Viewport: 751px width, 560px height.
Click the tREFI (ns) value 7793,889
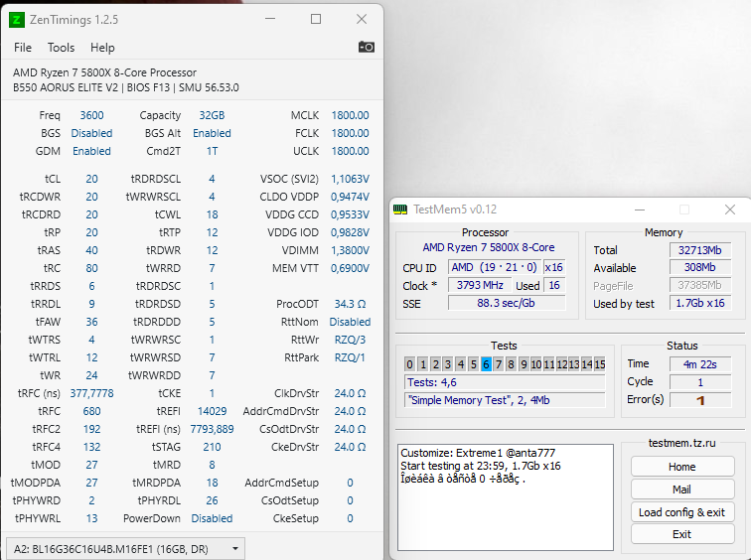click(212, 429)
